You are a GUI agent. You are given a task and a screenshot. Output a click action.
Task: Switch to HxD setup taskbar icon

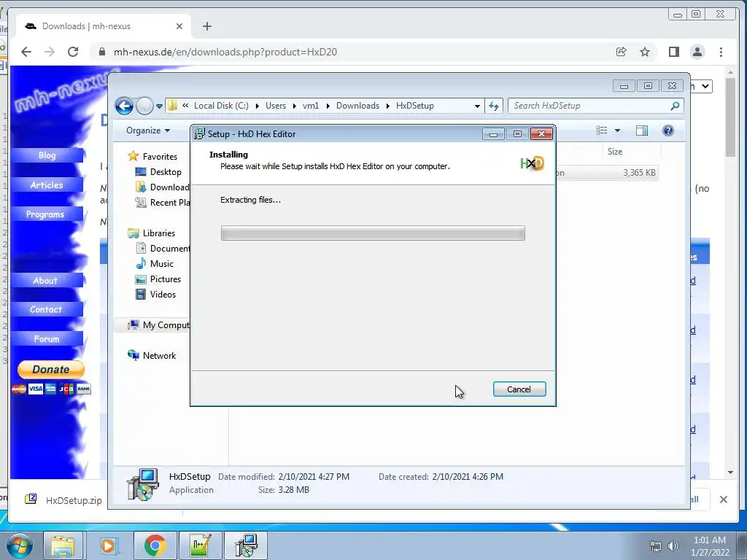(x=247, y=545)
